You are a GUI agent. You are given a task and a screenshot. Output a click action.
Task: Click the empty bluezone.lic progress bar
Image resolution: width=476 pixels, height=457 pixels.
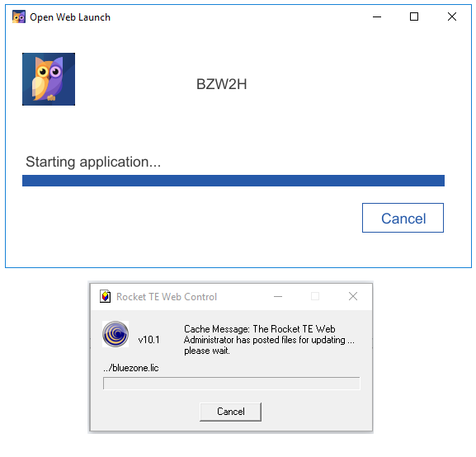pyautogui.click(x=232, y=384)
